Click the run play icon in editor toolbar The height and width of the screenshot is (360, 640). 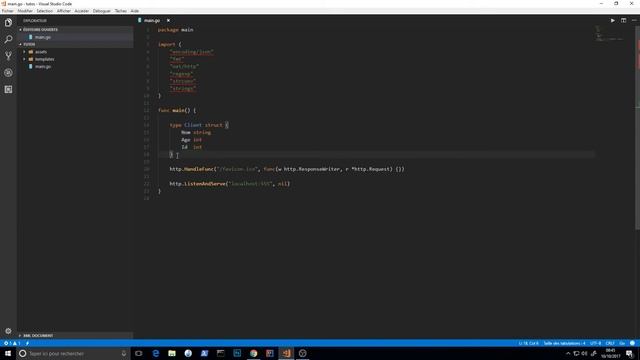[x=612, y=20]
